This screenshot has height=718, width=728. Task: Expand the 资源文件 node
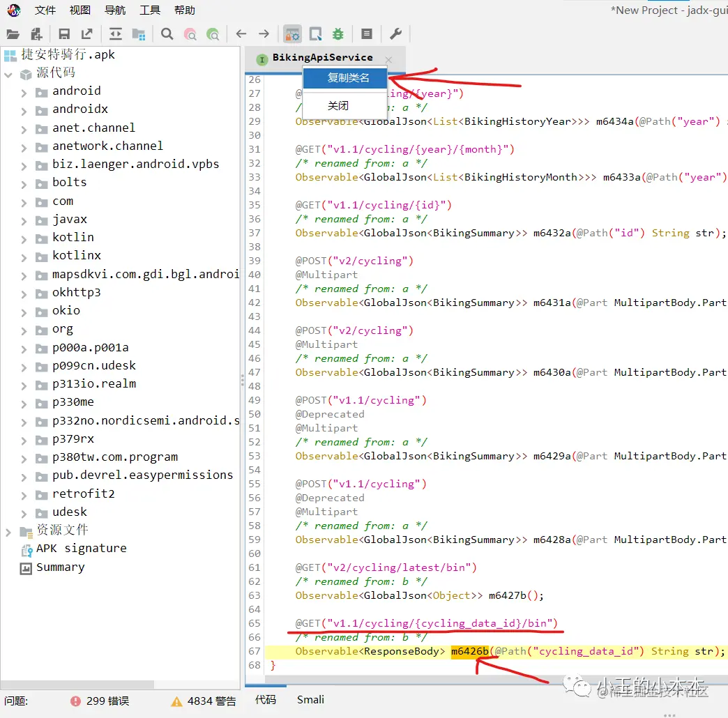tap(8, 532)
